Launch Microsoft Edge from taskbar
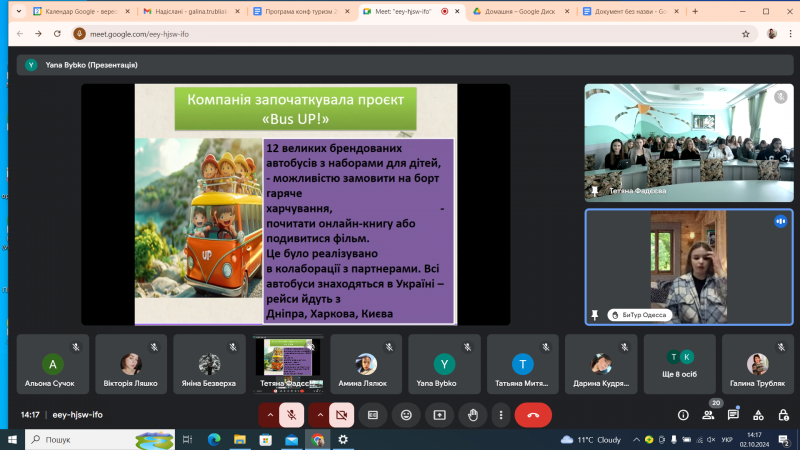Viewport: 800px width, 450px height. click(214, 439)
